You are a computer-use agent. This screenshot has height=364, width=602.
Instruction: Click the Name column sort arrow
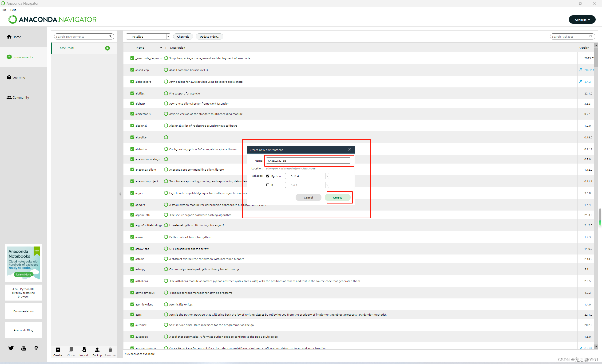pyautogui.click(x=161, y=48)
